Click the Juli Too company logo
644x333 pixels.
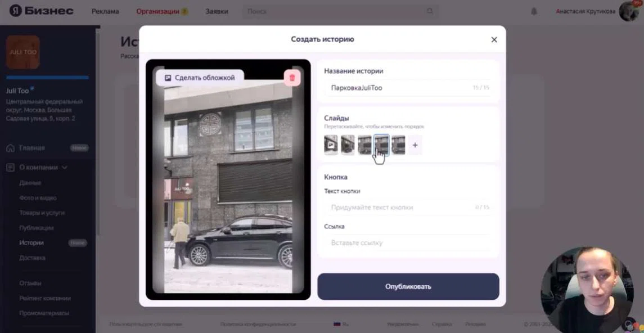[x=23, y=52]
